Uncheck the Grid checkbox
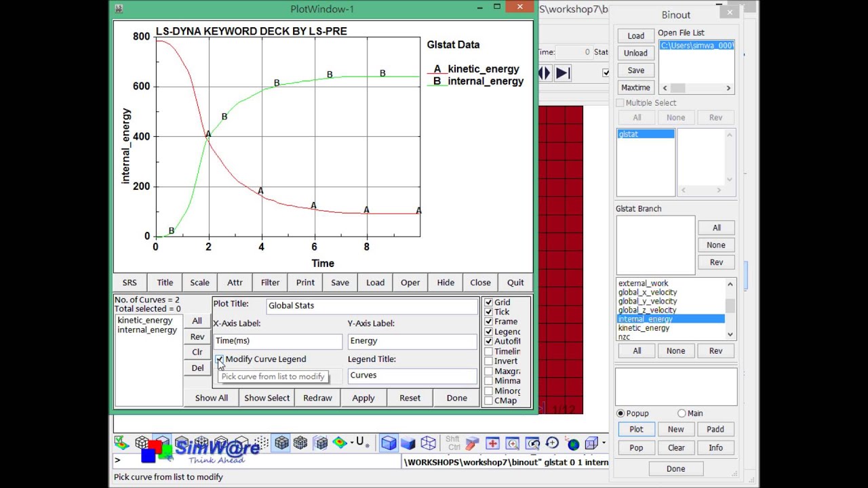 pos(488,302)
